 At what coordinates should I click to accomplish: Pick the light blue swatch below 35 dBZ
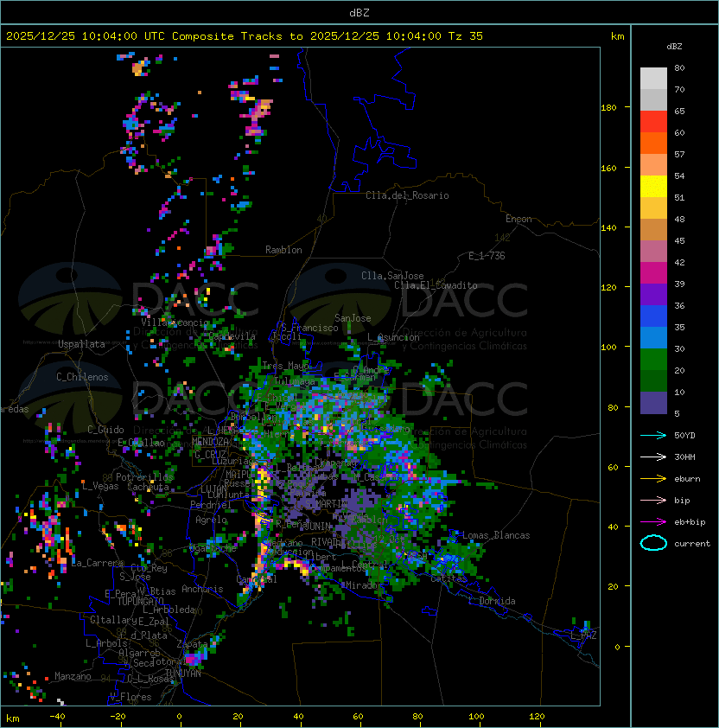tap(653, 338)
